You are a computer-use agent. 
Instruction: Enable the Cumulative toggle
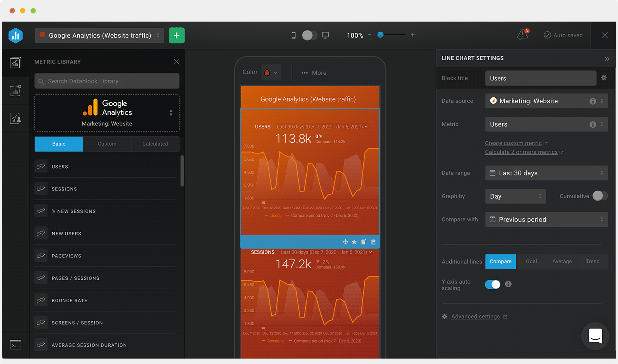pyautogui.click(x=600, y=196)
